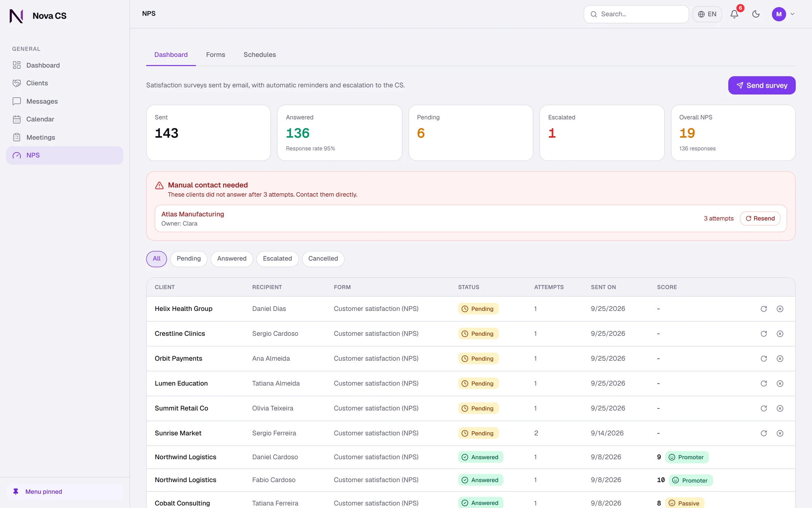Resend icon for Helix Health Group
Image resolution: width=812 pixels, height=508 pixels.
pyautogui.click(x=764, y=309)
